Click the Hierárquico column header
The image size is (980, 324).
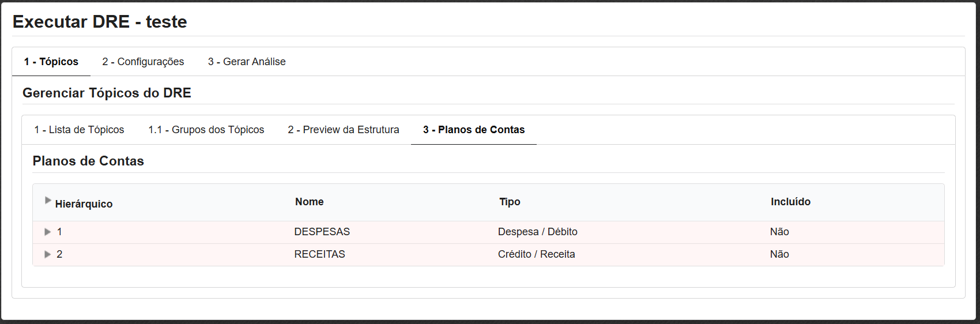(x=84, y=204)
